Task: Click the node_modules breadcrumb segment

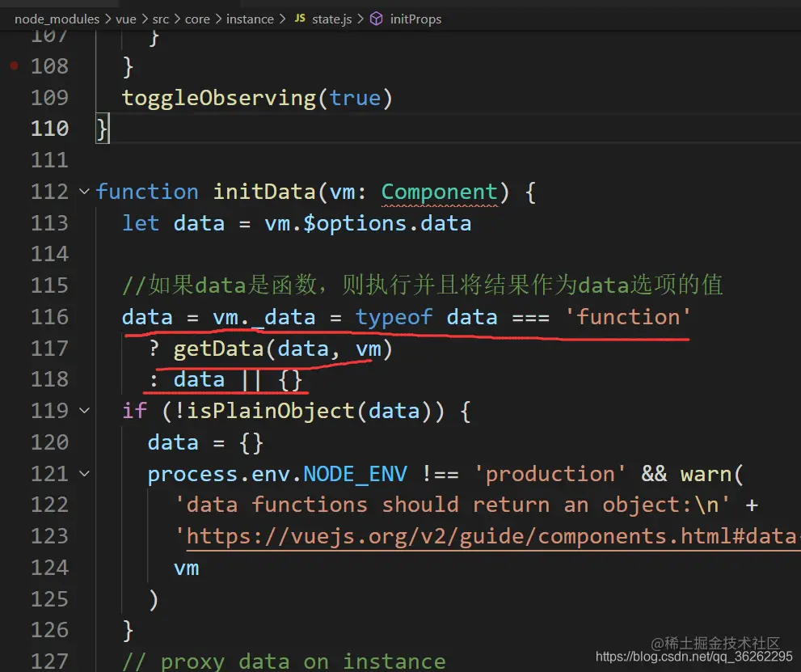Action: click(x=57, y=19)
